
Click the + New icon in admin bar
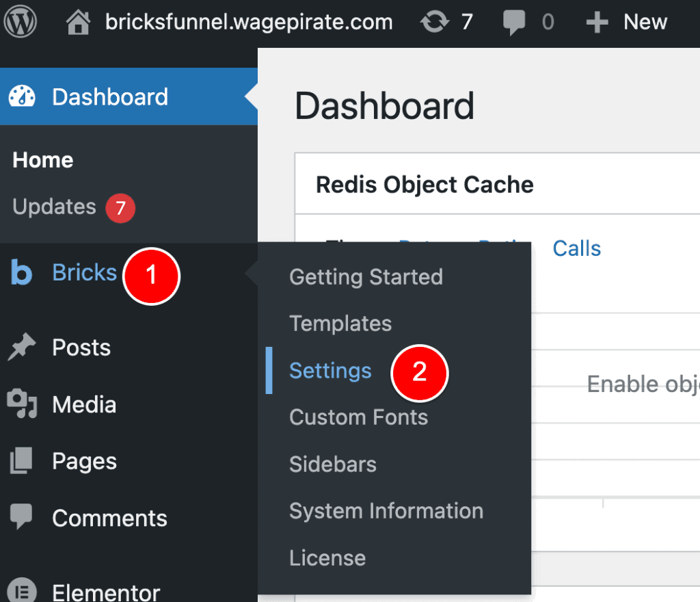click(x=596, y=21)
